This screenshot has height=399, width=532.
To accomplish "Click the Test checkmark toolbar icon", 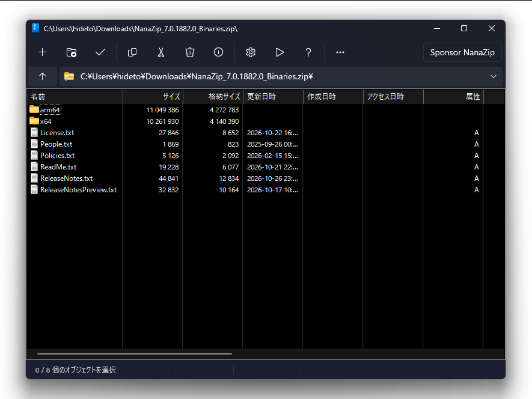I will tap(100, 52).
